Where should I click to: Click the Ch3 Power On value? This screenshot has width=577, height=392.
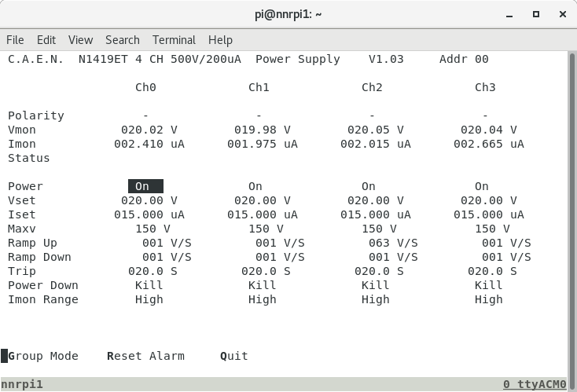tap(482, 186)
